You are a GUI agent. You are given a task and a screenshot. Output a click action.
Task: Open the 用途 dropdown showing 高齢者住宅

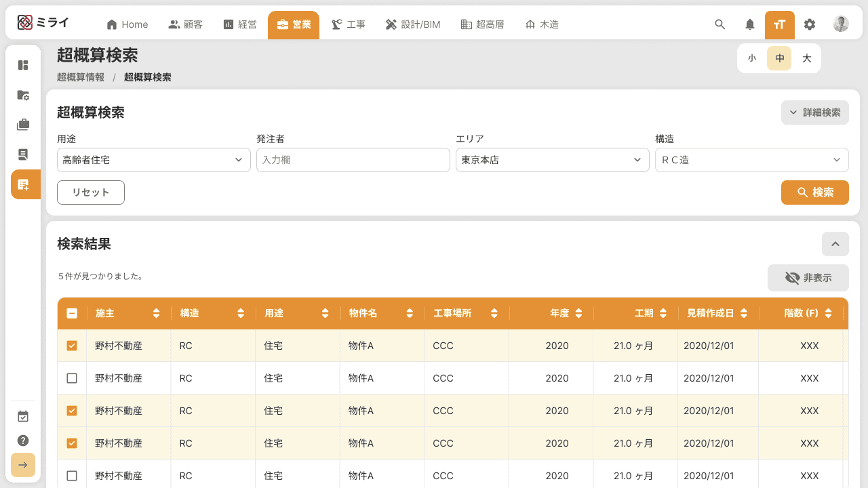click(154, 160)
